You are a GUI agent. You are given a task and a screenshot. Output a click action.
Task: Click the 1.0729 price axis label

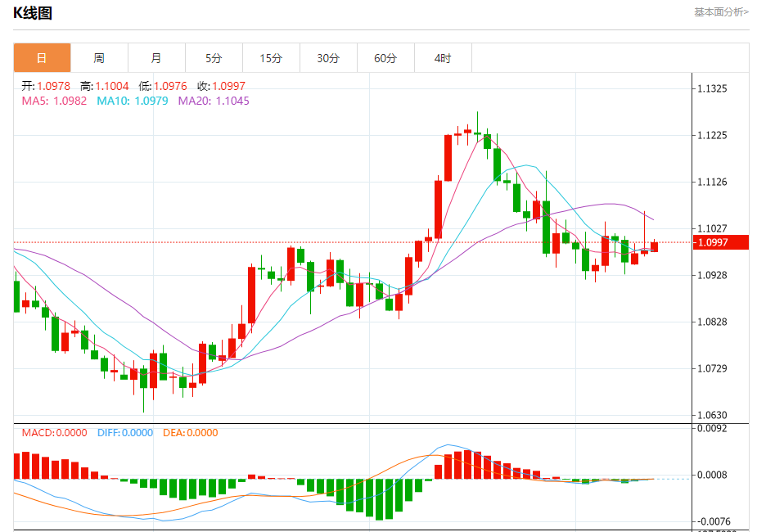[712, 368]
